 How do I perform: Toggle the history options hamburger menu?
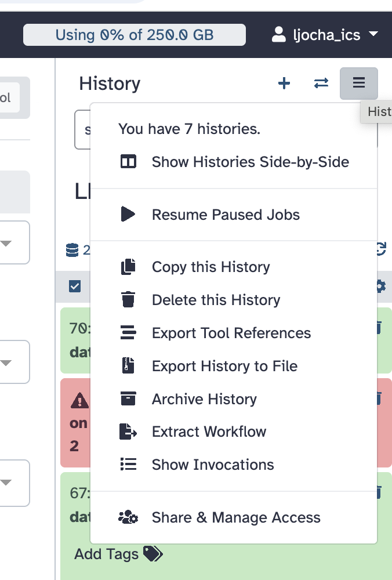359,84
